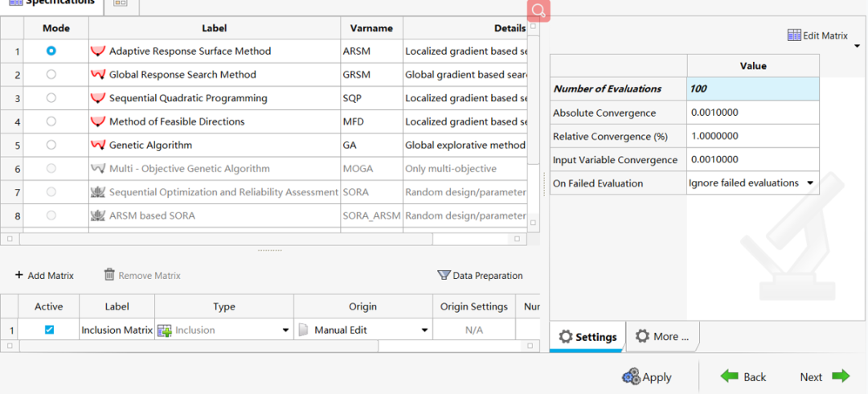Open the More tab
This screenshot has height=394, width=868.
(662, 336)
